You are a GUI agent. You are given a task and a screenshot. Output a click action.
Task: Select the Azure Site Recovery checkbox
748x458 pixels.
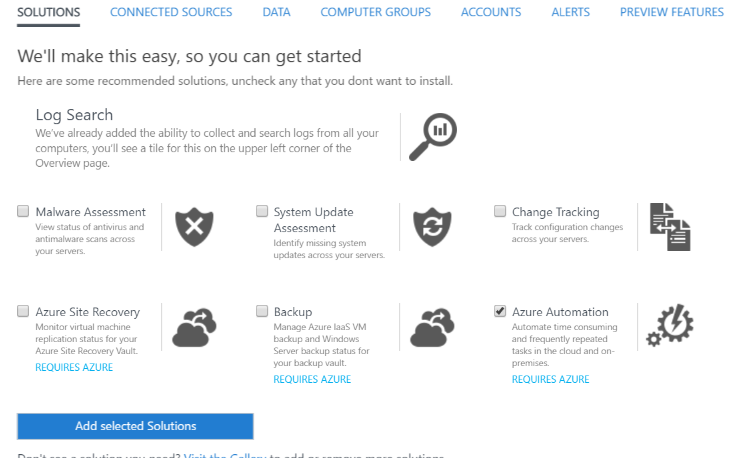tap(23, 311)
